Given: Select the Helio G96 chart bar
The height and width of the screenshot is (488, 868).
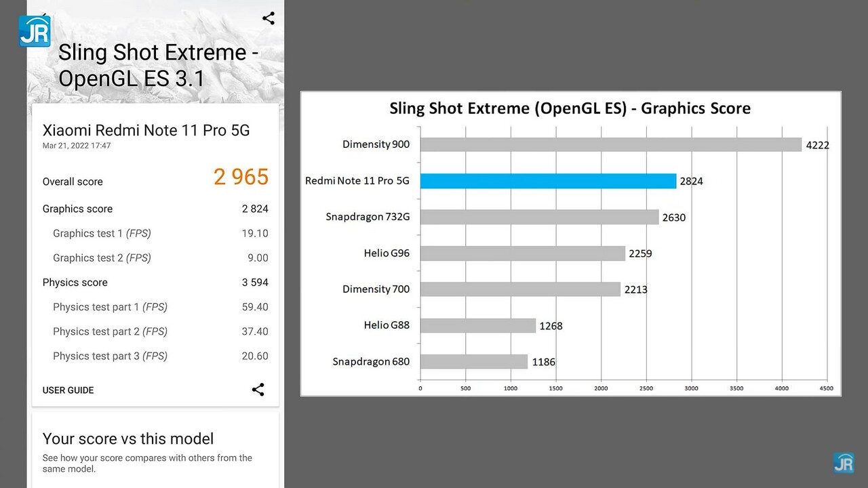Looking at the screenshot, I should point(522,253).
